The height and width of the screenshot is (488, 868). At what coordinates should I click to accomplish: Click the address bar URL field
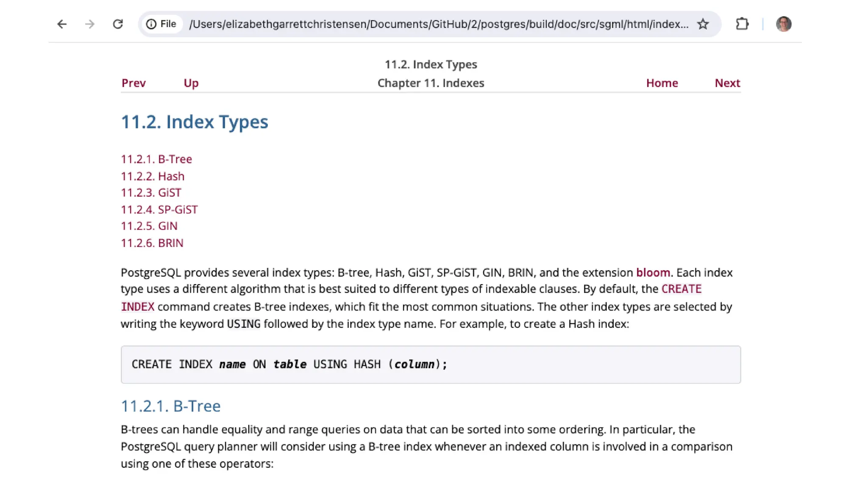point(438,24)
